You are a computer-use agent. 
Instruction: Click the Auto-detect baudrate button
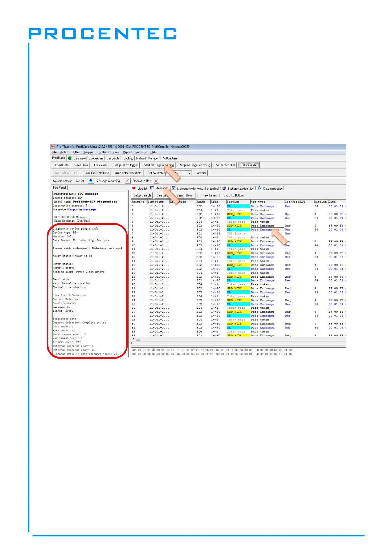[128, 173]
